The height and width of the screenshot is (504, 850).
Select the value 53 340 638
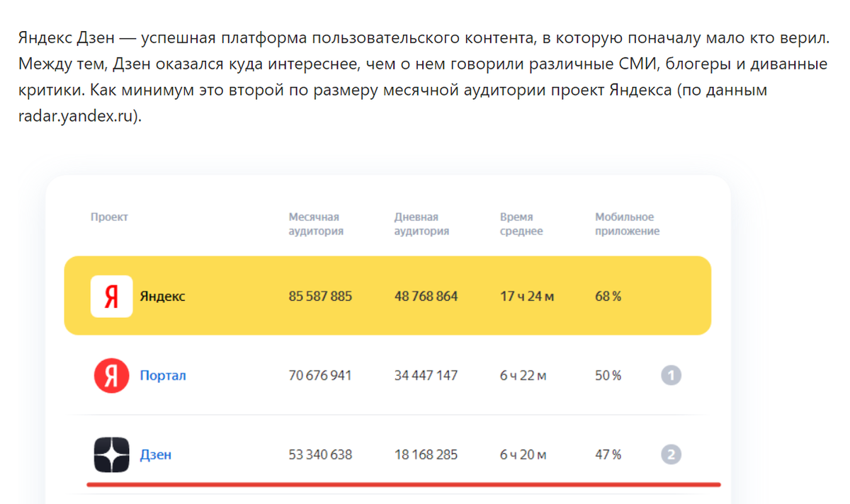(x=320, y=454)
